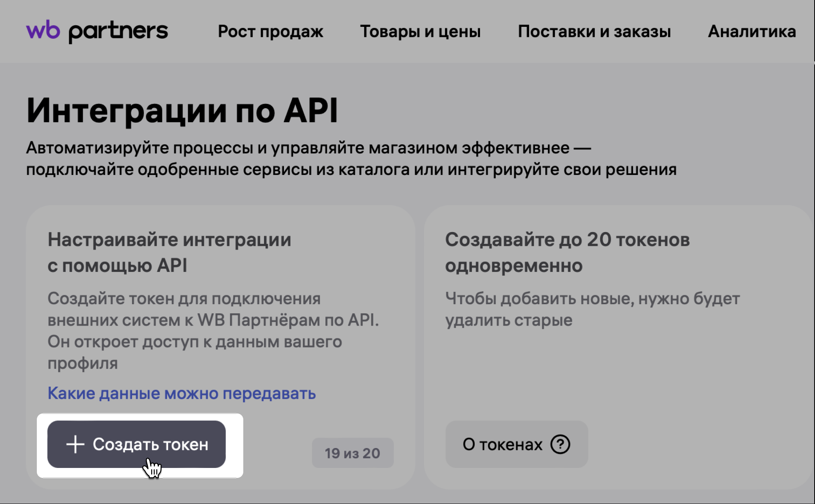This screenshot has width=815, height=504.
Task: Click the plus icon in Создать токен
Action: [x=75, y=444]
